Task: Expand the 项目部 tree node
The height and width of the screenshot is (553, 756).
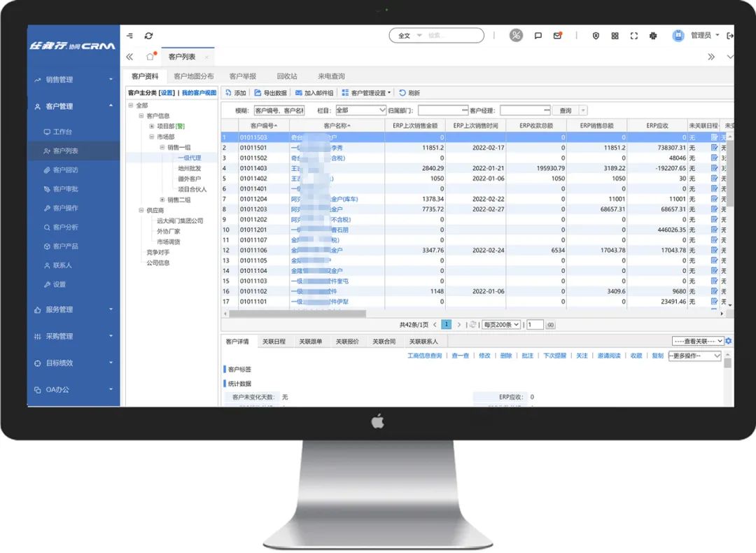Action: [x=151, y=126]
